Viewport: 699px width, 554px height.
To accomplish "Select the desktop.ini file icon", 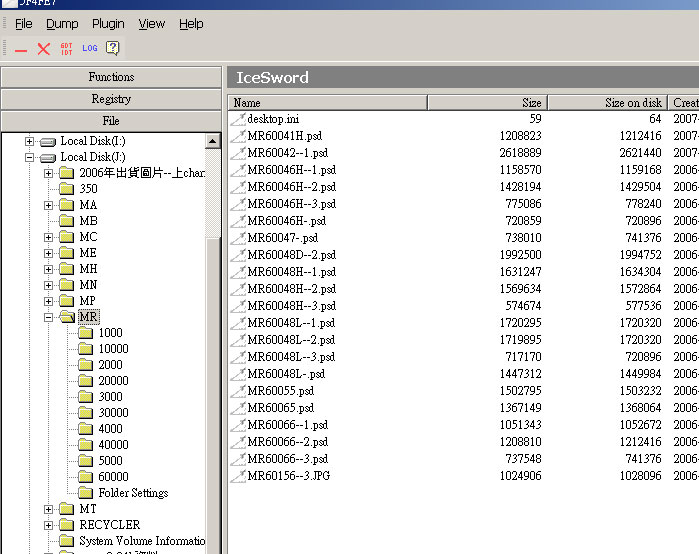I will tap(238, 119).
